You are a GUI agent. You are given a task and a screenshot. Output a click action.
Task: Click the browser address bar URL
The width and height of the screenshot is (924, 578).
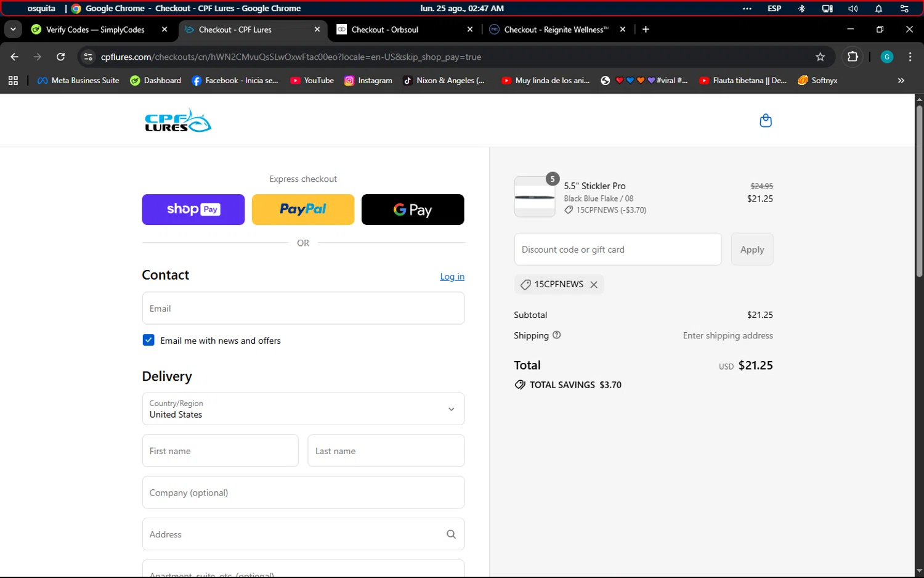click(291, 57)
